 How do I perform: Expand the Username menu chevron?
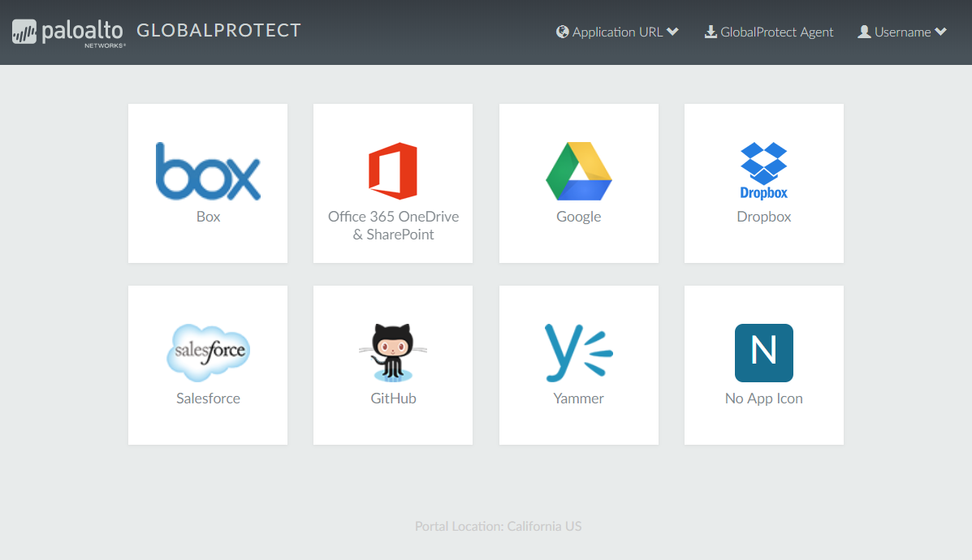tap(940, 32)
